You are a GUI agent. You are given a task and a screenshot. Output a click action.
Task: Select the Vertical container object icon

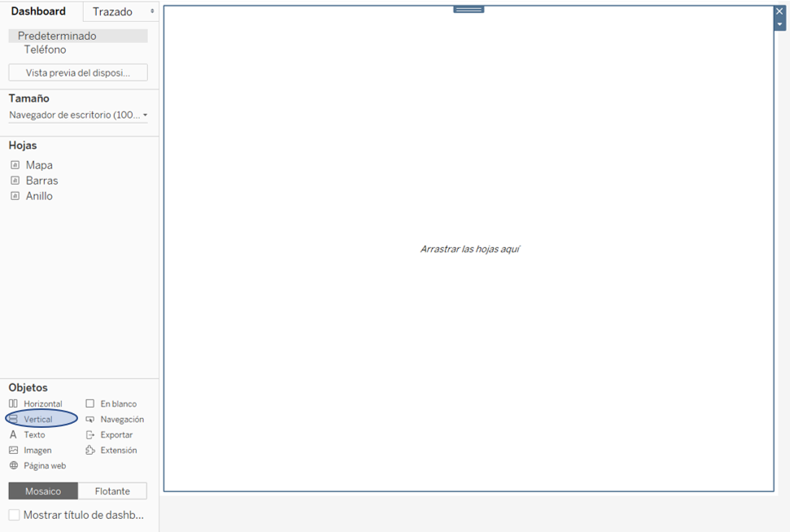(x=13, y=420)
